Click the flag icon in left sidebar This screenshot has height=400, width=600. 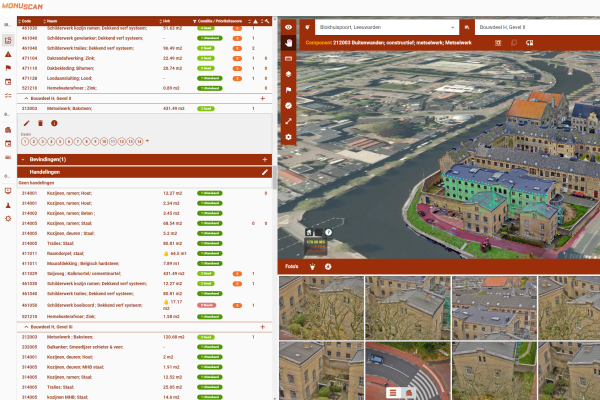8,68
